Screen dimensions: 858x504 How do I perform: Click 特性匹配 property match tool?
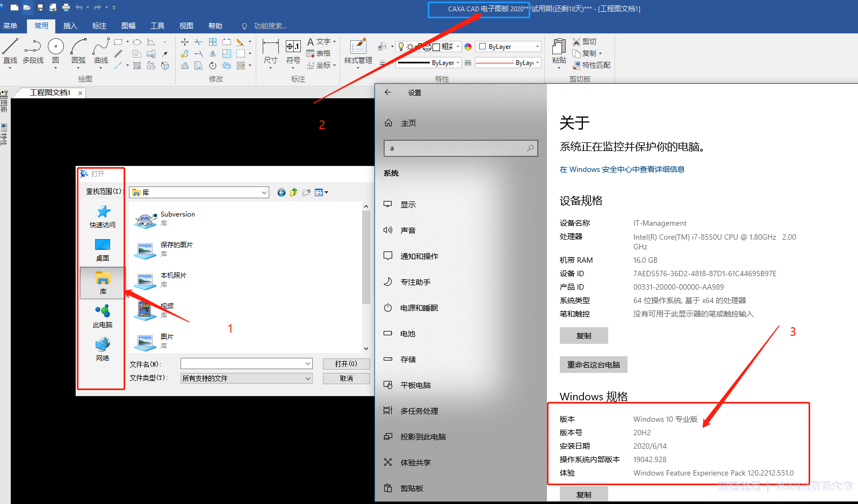click(x=591, y=65)
